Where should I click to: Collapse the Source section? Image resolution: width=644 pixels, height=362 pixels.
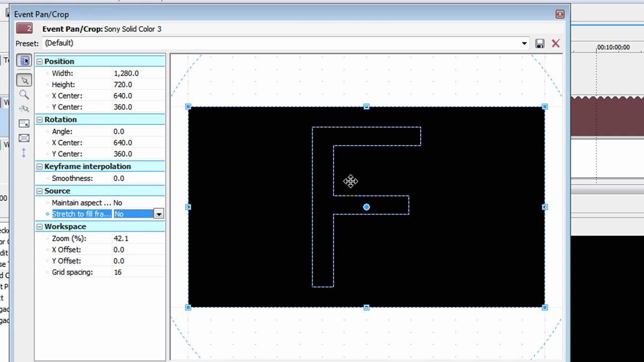39,191
